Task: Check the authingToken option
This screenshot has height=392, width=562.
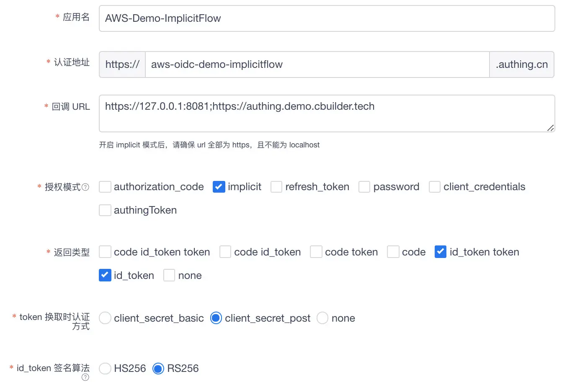Action: [x=105, y=210]
